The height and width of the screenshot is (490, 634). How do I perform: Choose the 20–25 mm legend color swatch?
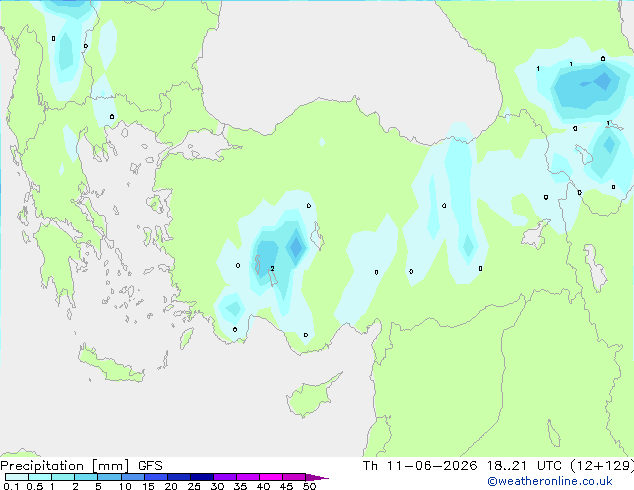tap(178, 477)
